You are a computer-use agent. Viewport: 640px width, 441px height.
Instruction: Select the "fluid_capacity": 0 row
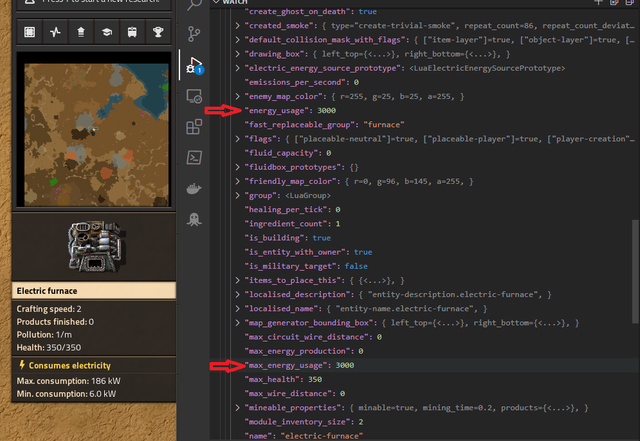pyautogui.click(x=424, y=153)
